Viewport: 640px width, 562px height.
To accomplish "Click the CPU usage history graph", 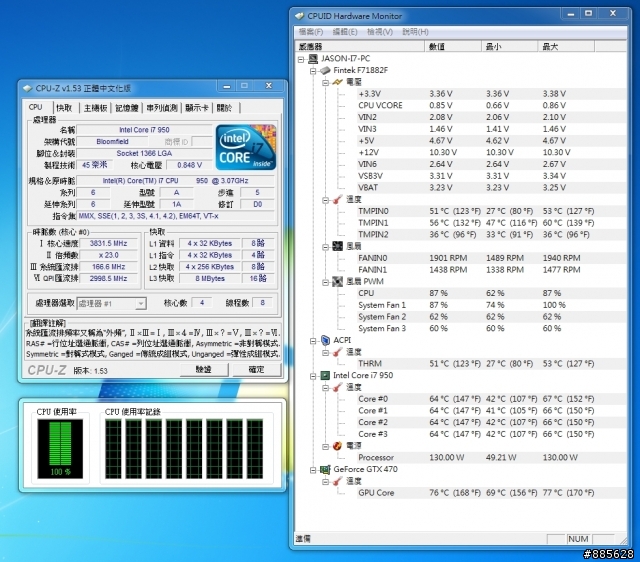I will pyautogui.click(x=184, y=449).
